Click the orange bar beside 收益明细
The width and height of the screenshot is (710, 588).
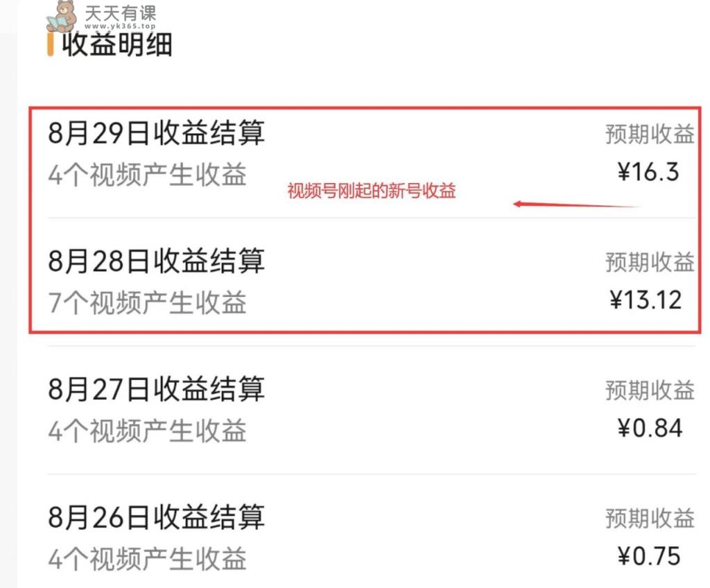pos(50,44)
